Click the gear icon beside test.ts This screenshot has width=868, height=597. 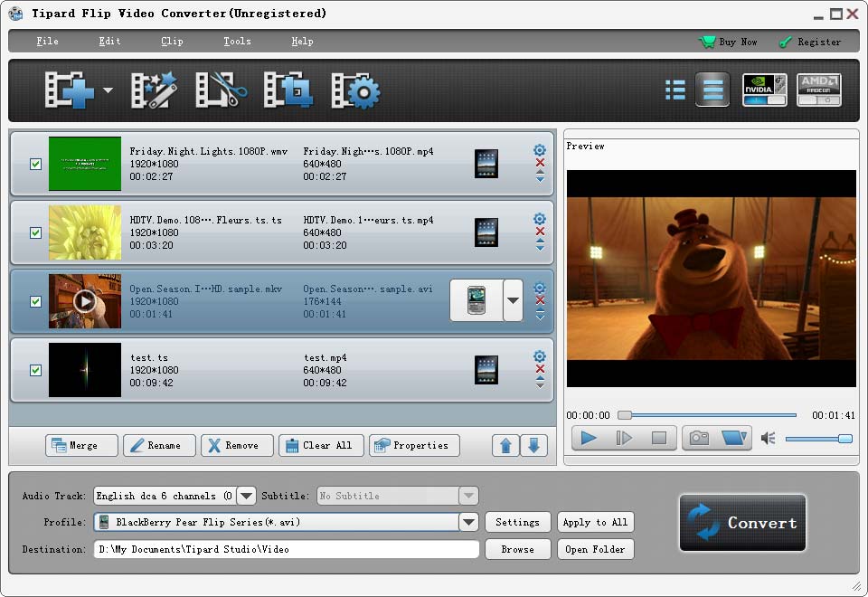click(539, 356)
